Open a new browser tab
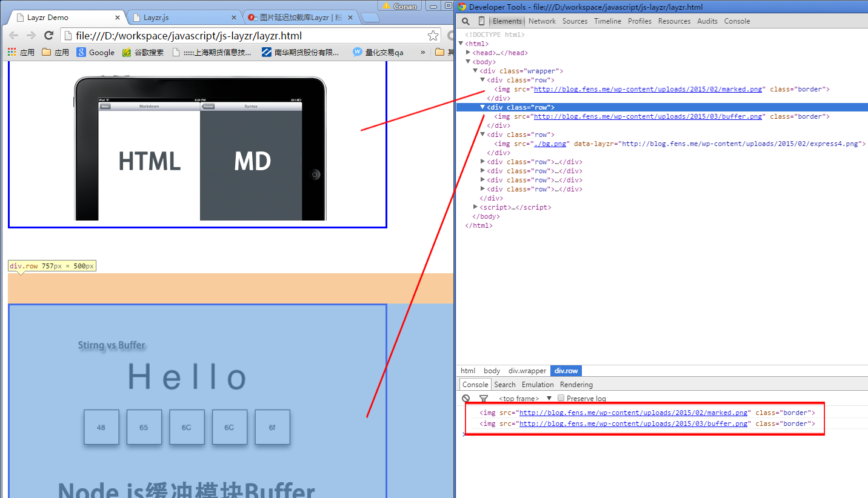This screenshot has height=498, width=868. coord(370,18)
